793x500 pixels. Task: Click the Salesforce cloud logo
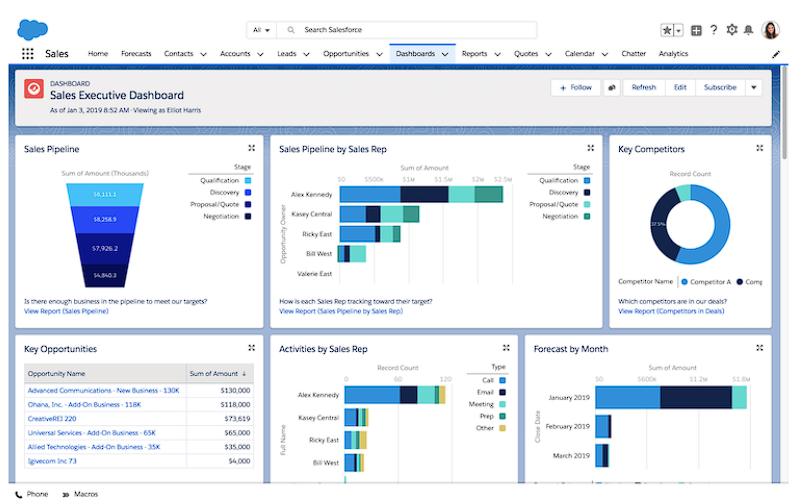coord(32,29)
